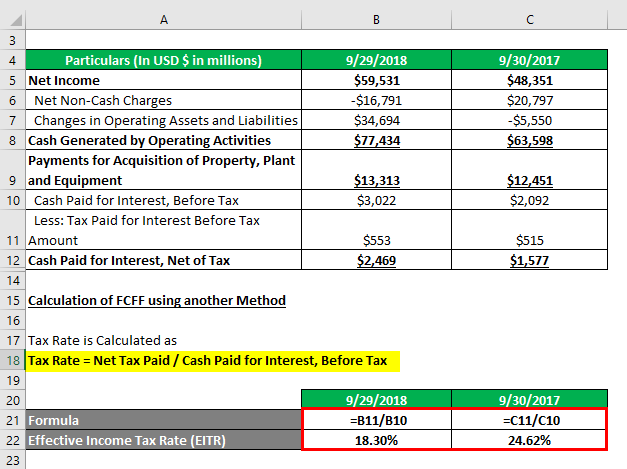Select row 5 header
This screenshot has height=469, width=627.
click(12, 80)
